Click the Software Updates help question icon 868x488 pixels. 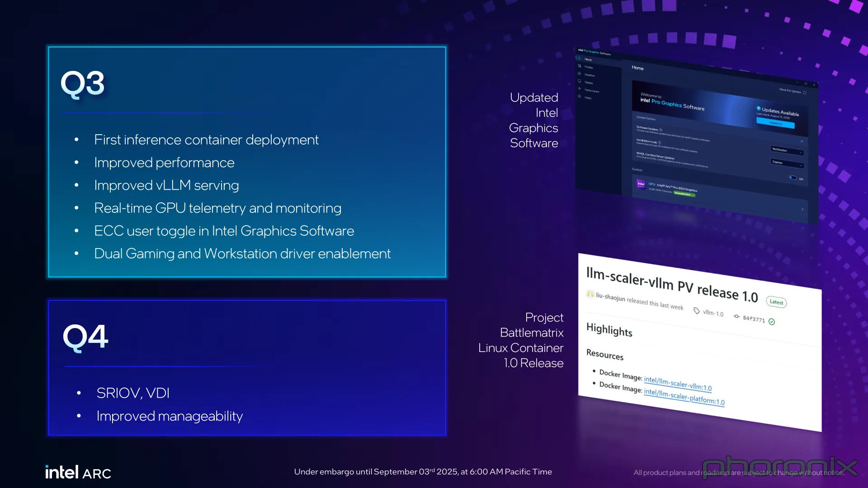pos(661,130)
